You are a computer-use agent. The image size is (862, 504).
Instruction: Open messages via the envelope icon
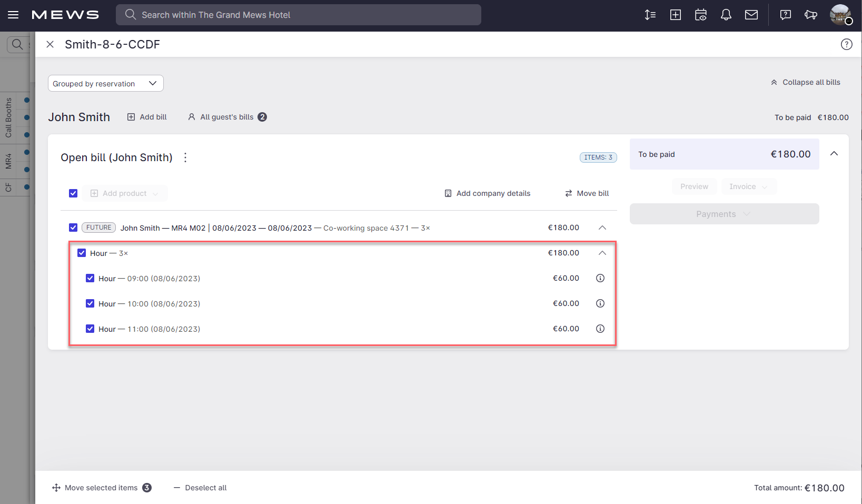tap(751, 15)
